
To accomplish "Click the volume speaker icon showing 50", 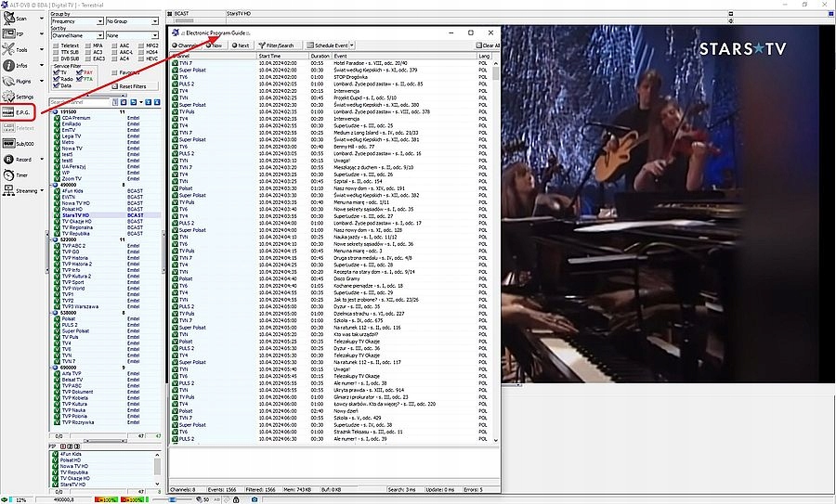I will pyautogui.click(x=199, y=499).
